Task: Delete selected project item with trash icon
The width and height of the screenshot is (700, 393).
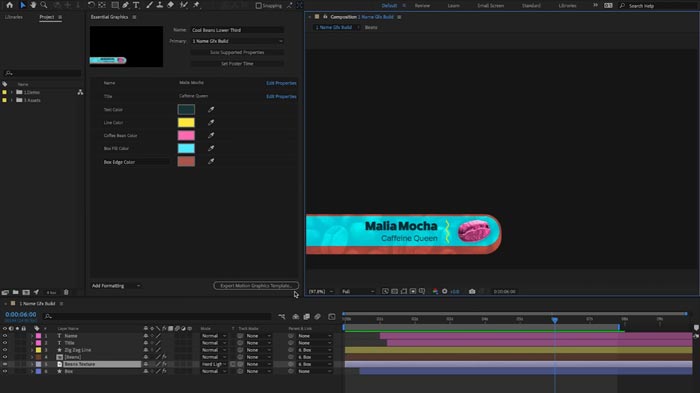Action: click(x=66, y=292)
